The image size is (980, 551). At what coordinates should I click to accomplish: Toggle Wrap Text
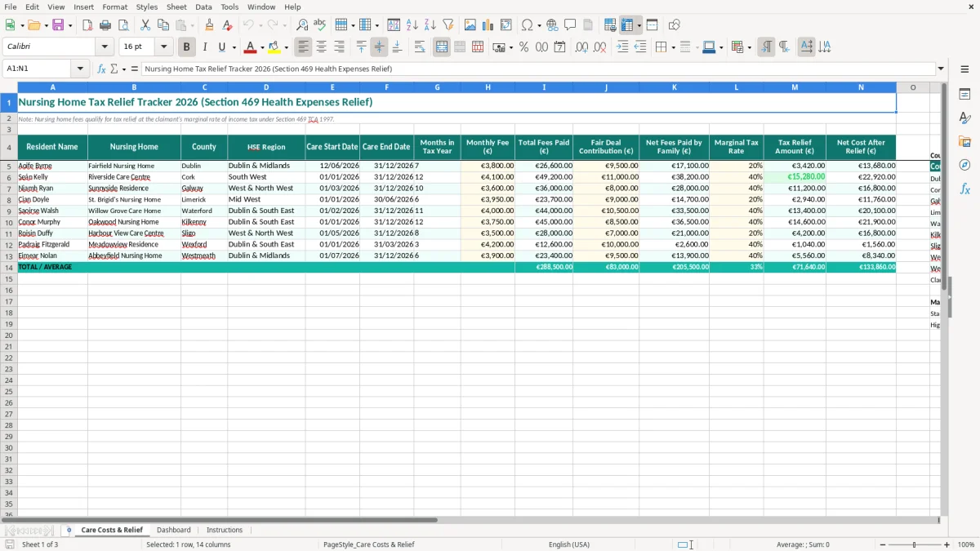click(x=420, y=47)
